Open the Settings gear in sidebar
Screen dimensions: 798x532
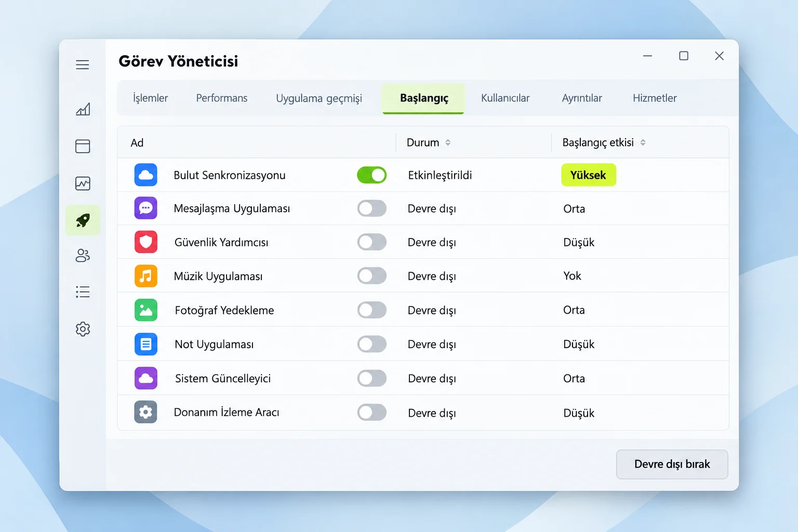coord(83,329)
